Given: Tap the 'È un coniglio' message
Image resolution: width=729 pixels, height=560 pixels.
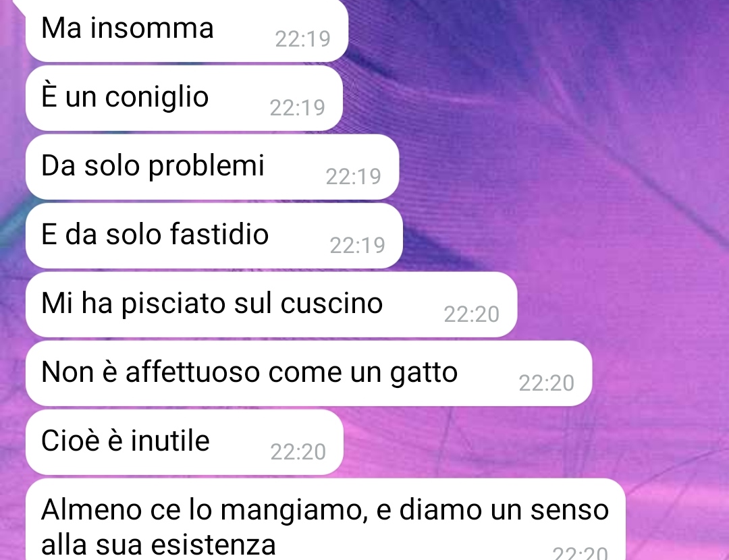Looking at the screenshot, I should pyautogui.click(x=184, y=98).
